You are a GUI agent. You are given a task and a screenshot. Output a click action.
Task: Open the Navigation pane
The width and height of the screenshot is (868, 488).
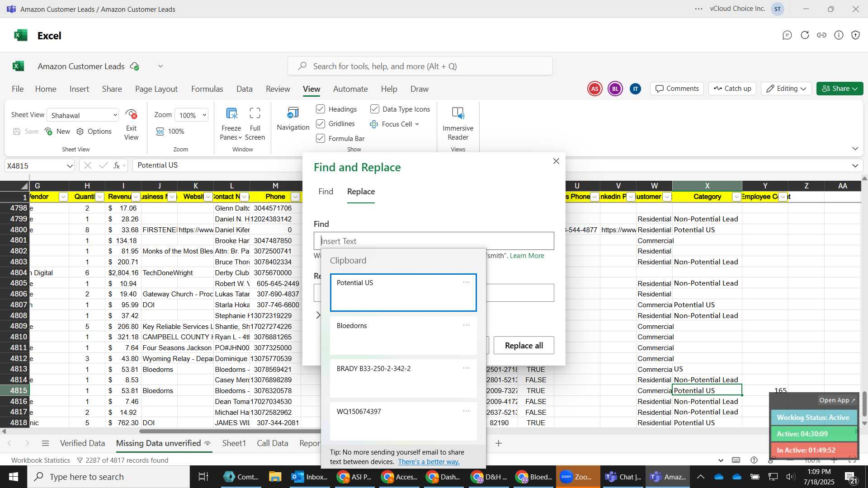click(x=293, y=119)
